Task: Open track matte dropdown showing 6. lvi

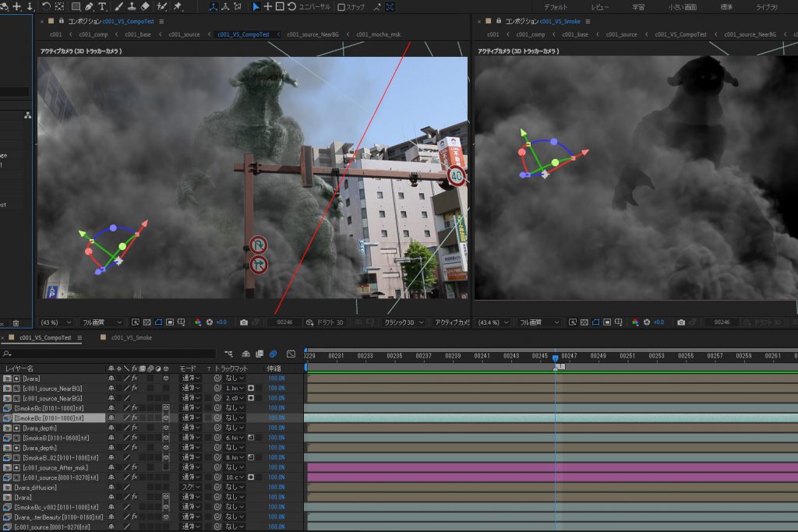Action: point(235,438)
